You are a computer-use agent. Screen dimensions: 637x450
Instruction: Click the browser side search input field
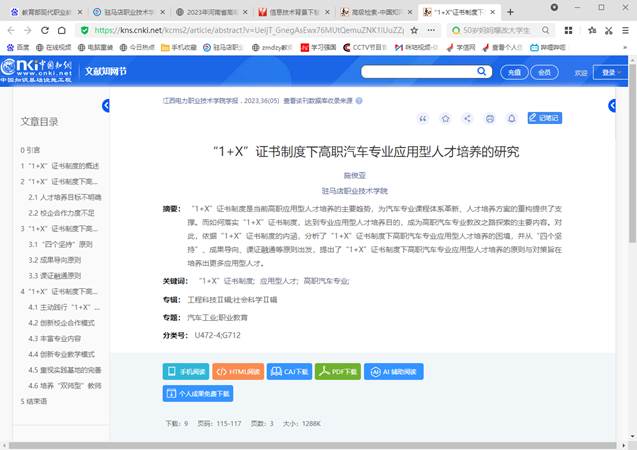click(x=498, y=30)
